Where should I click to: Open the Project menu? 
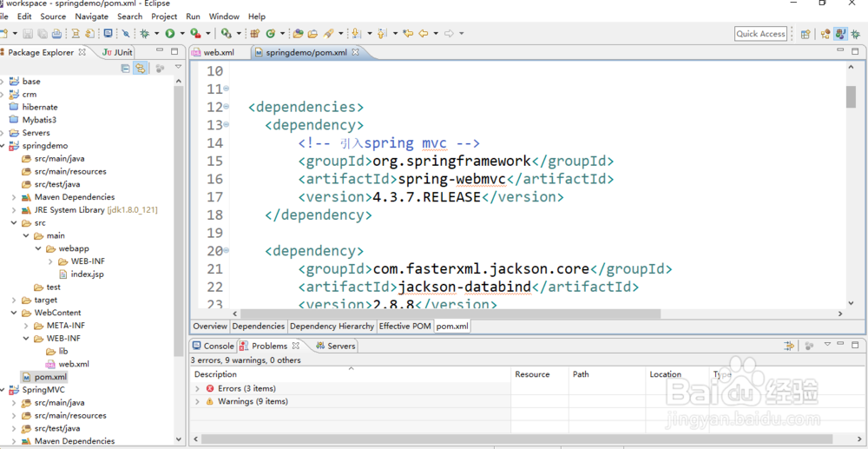click(x=164, y=17)
